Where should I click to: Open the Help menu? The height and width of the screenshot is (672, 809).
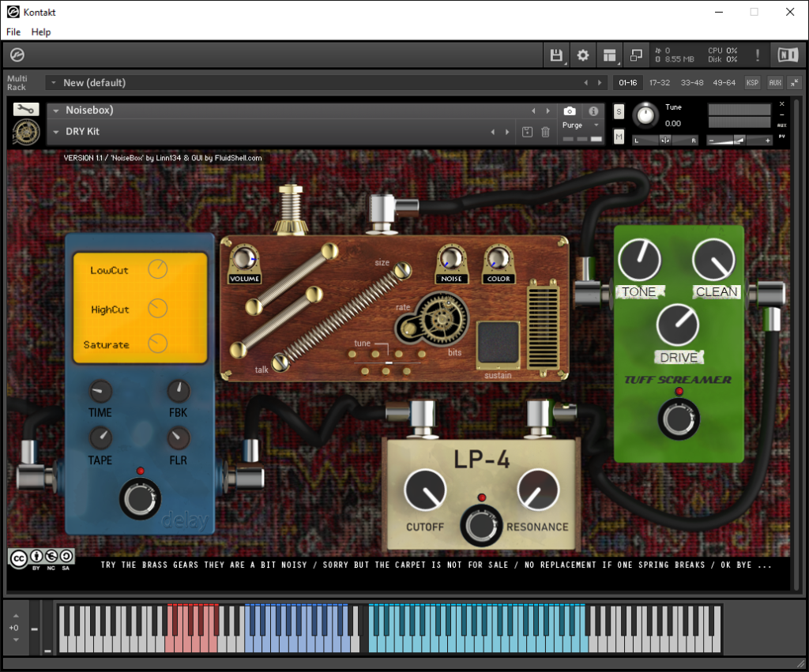(x=41, y=32)
